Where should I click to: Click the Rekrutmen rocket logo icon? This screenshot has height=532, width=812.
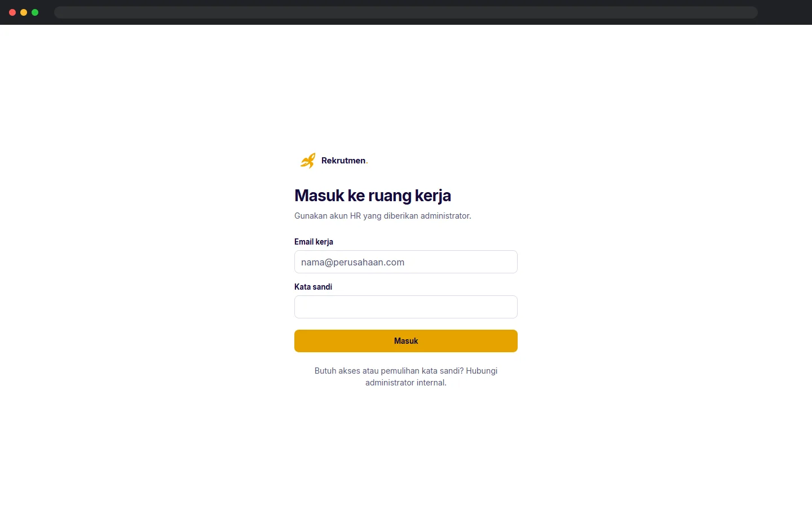click(x=308, y=161)
